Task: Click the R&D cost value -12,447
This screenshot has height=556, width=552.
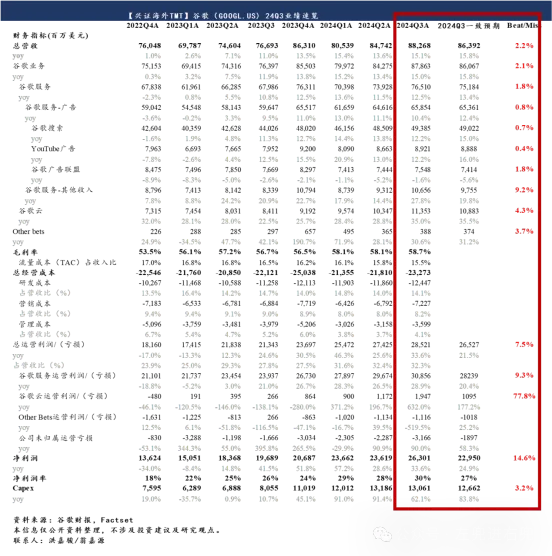Action: (x=419, y=283)
